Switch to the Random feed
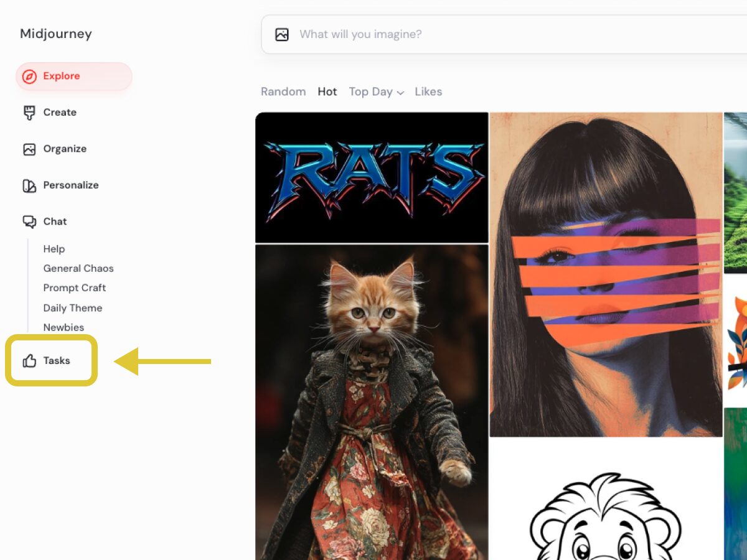747x560 pixels. pyautogui.click(x=283, y=91)
